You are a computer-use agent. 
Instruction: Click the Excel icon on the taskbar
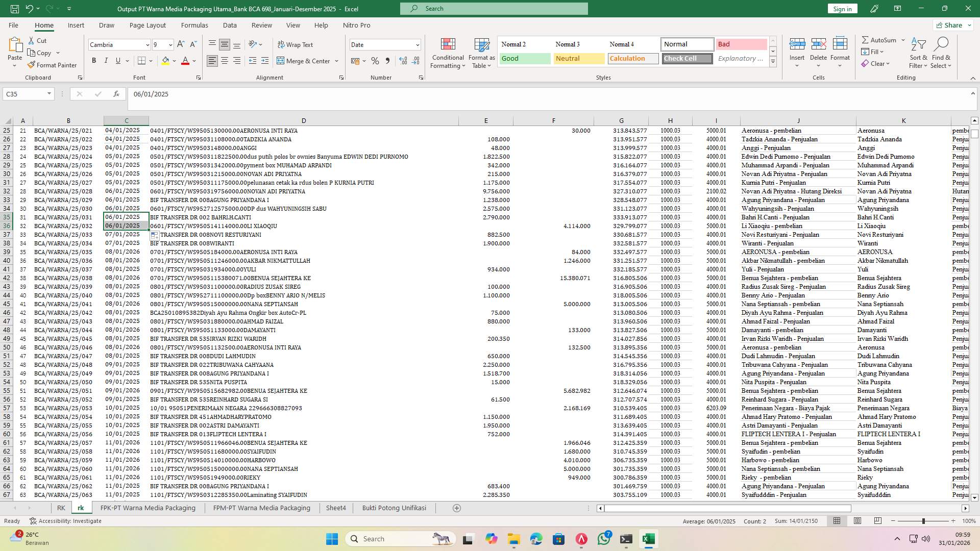coord(648,539)
